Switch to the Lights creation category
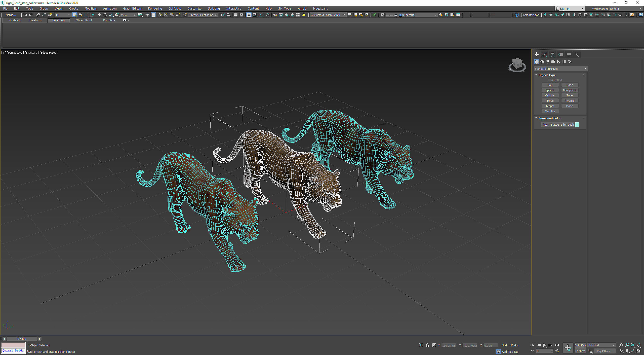The image size is (644, 355). pyautogui.click(x=548, y=62)
